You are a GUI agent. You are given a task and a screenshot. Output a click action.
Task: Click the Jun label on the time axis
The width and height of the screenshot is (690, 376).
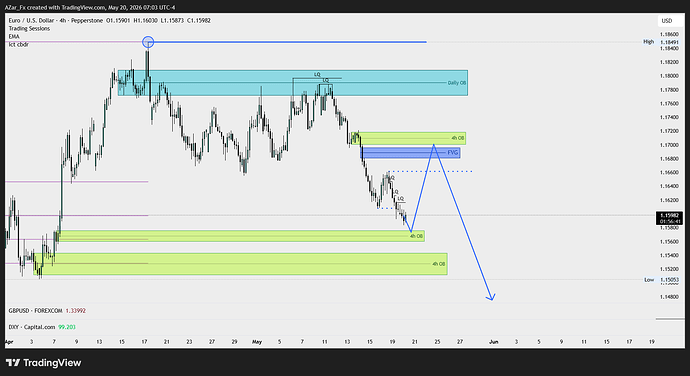click(x=494, y=342)
